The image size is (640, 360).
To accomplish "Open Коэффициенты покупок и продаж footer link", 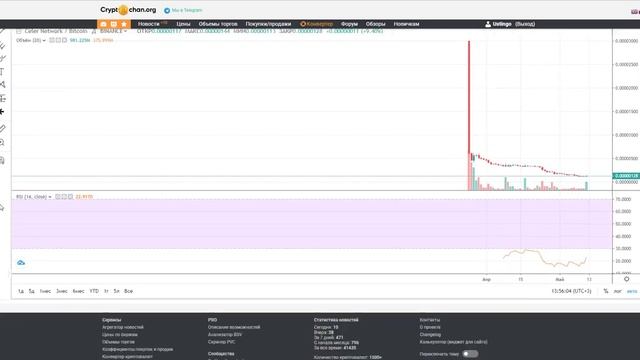I will click(x=138, y=349).
